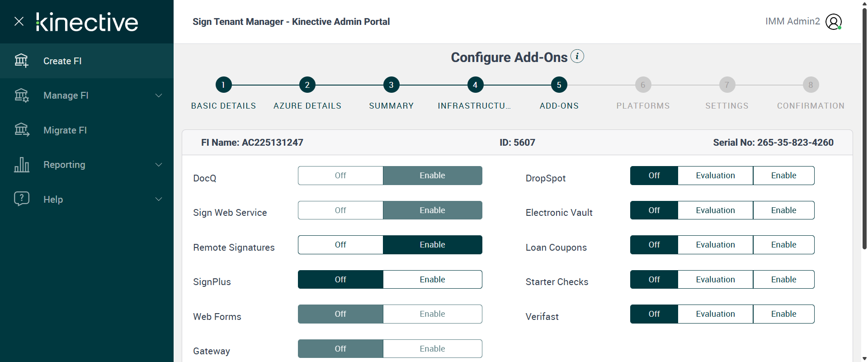Expand the Reporting menu chevron
Screen dimensions: 868x362
tap(159, 165)
